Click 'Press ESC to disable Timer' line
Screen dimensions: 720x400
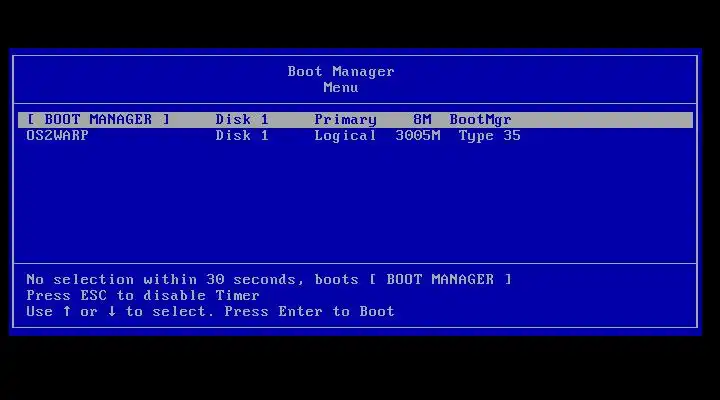143,295
